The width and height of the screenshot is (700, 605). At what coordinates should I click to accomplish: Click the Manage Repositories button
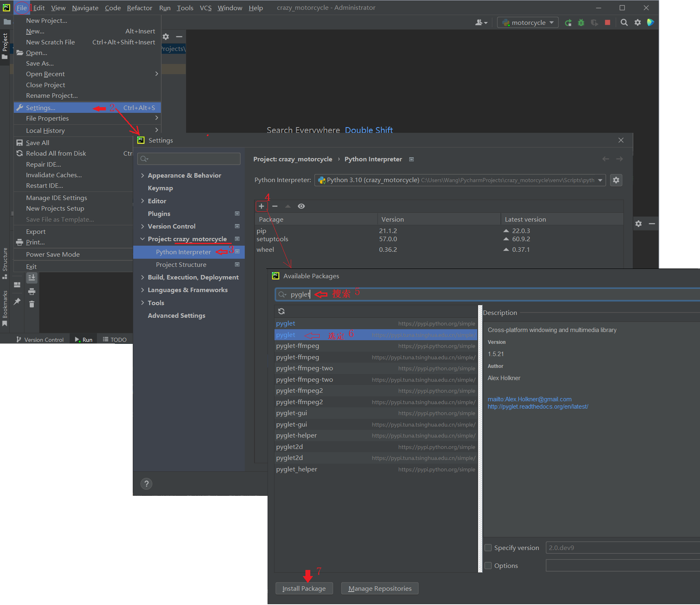380,588
